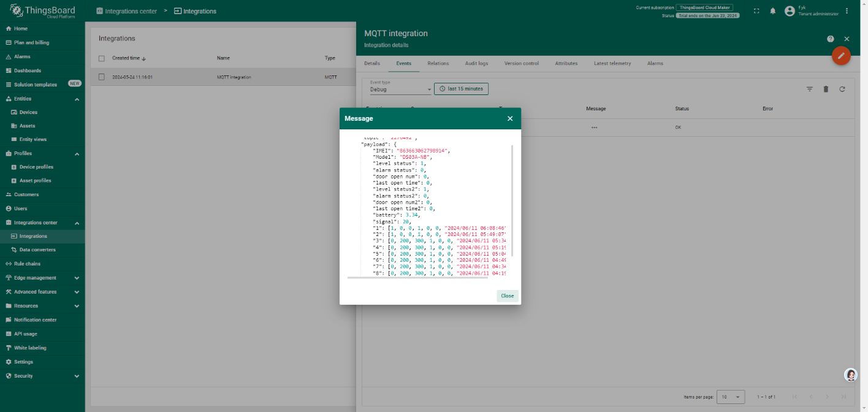Image resolution: width=868 pixels, height=412 pixels.
Task: Open message ellipsis in event row
Action: [x=594, y=128]
